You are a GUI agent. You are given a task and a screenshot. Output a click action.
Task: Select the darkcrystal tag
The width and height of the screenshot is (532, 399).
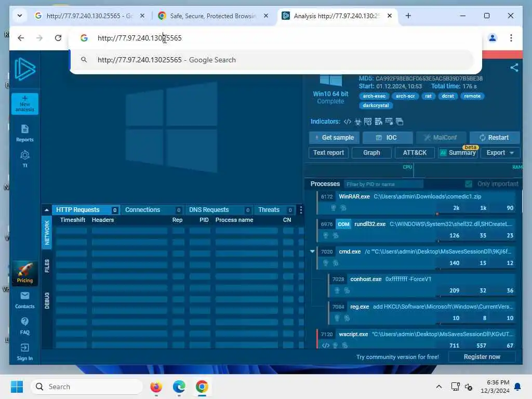pos(376,105)
